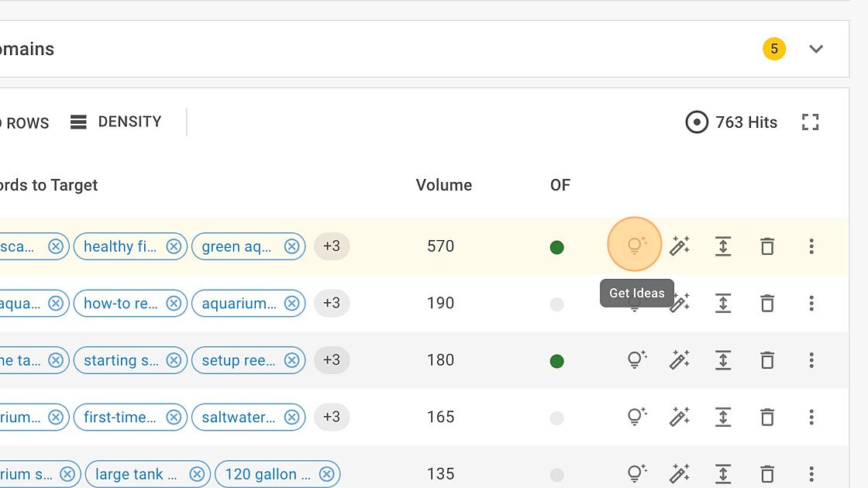Remove the "green aq..." keyword chip
The image size is (868, 488).
(x=291, y=246)
